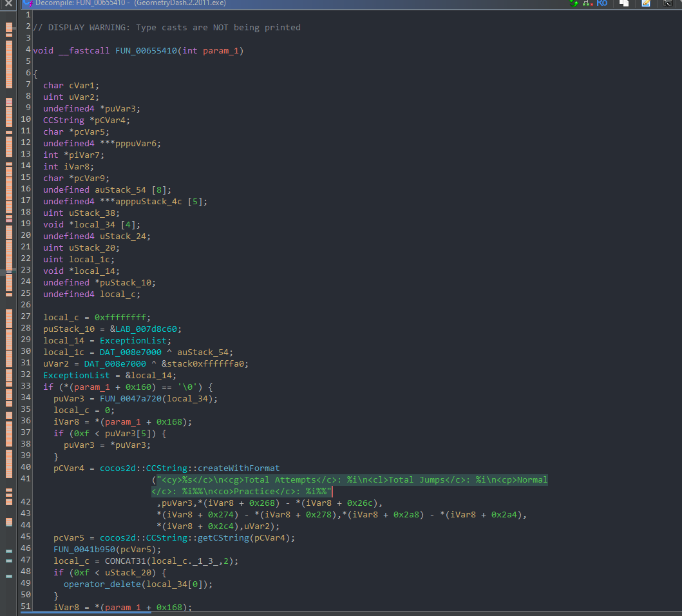
Task: Toggle the blue RO read-only indicator
Action: (602, 4)
